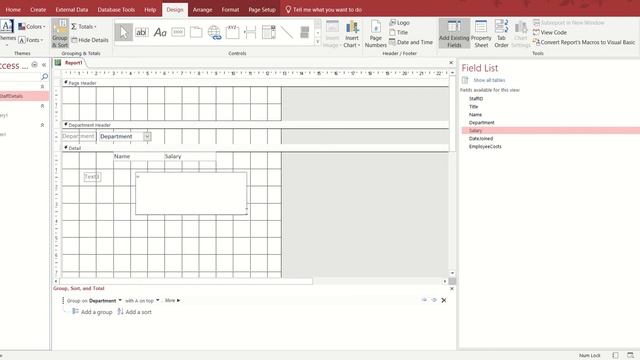Select DateJoined in the Field List
640x360 pixels.
click(481, 139)
